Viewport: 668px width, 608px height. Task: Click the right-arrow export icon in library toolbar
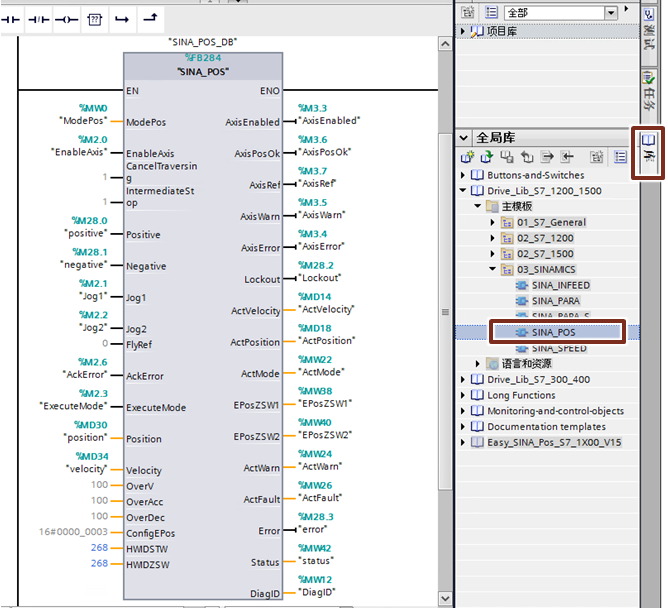(x=547, y=157)
